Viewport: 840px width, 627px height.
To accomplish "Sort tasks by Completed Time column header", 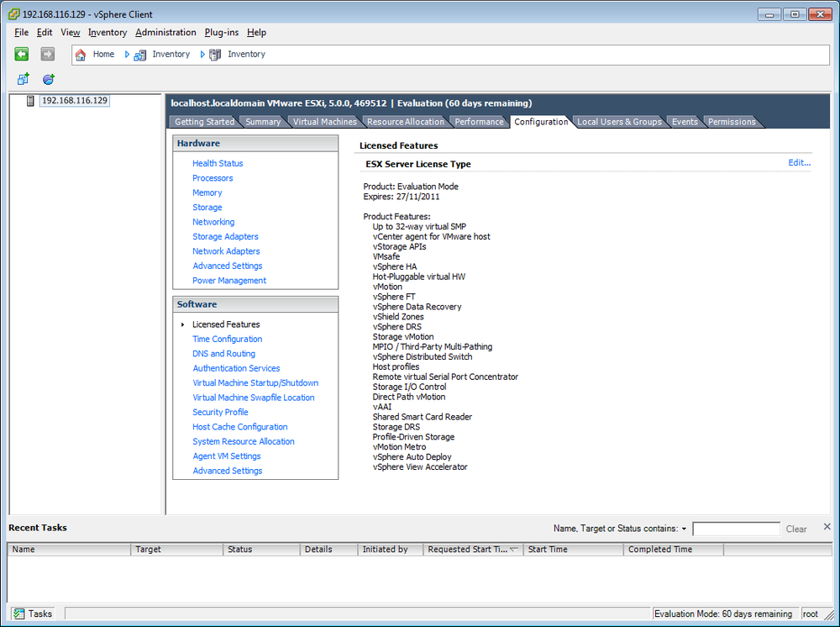I will (674, 550).
